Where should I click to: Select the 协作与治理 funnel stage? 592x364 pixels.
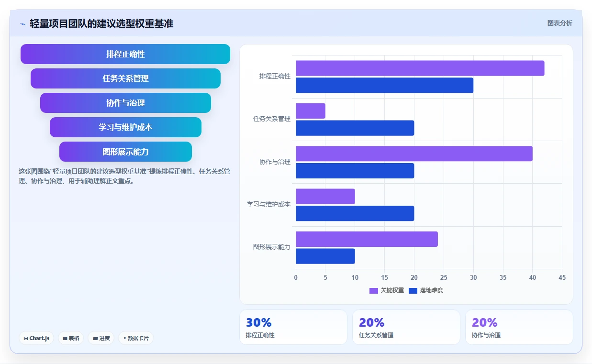click(x=125, y=103)
